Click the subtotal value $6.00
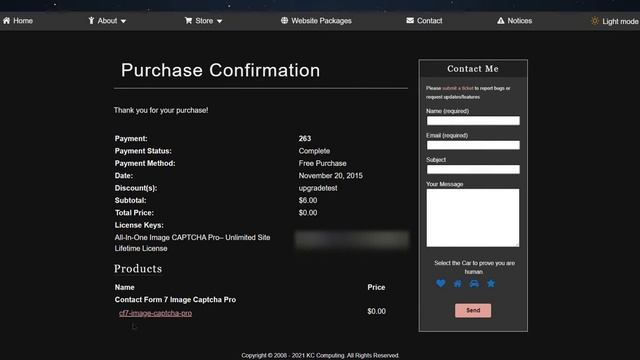The width and height of the screenshot is (640, 360). pyautogui.click(x=308, y=200)
